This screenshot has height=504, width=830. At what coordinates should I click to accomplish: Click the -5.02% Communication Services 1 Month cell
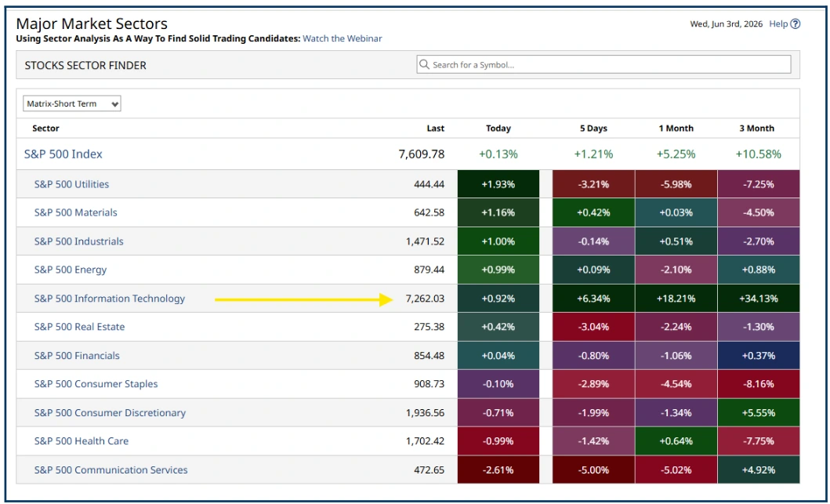[x=676, y=470]
